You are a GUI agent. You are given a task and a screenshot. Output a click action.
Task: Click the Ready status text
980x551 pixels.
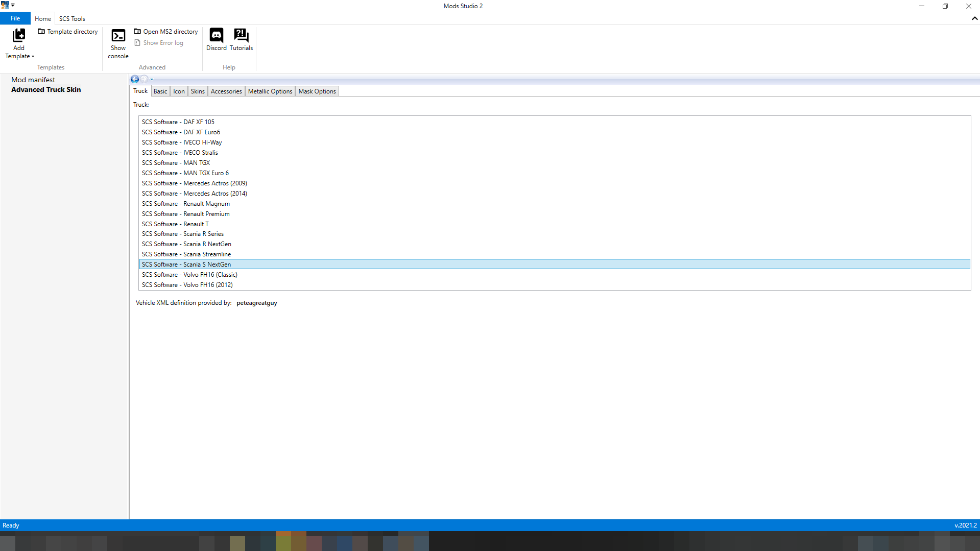point(11,525)
